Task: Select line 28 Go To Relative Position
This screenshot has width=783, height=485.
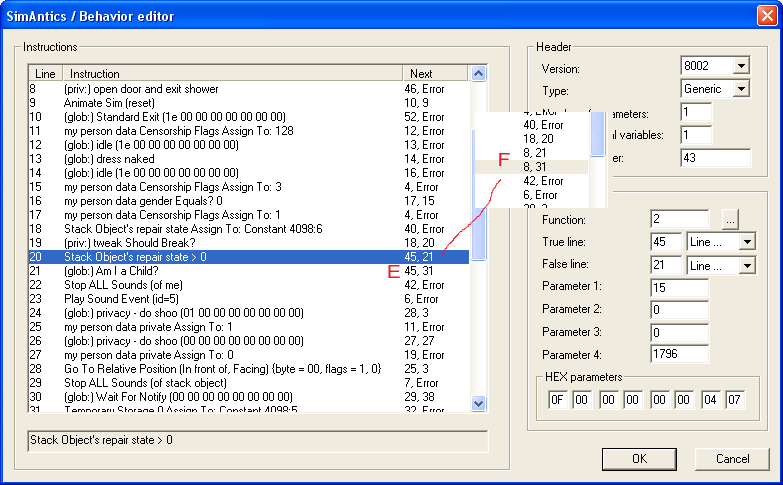Action: pos(249,369)
